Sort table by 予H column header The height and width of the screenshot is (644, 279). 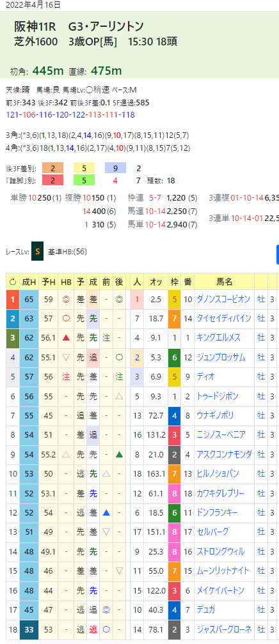tap(49, 282)
